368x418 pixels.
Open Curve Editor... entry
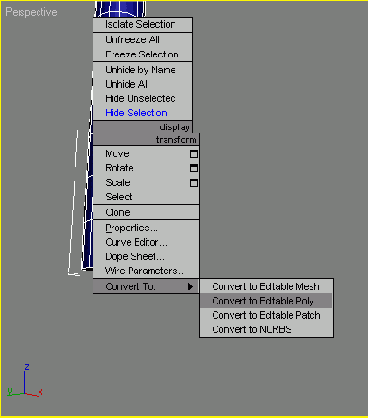[146, 242]
